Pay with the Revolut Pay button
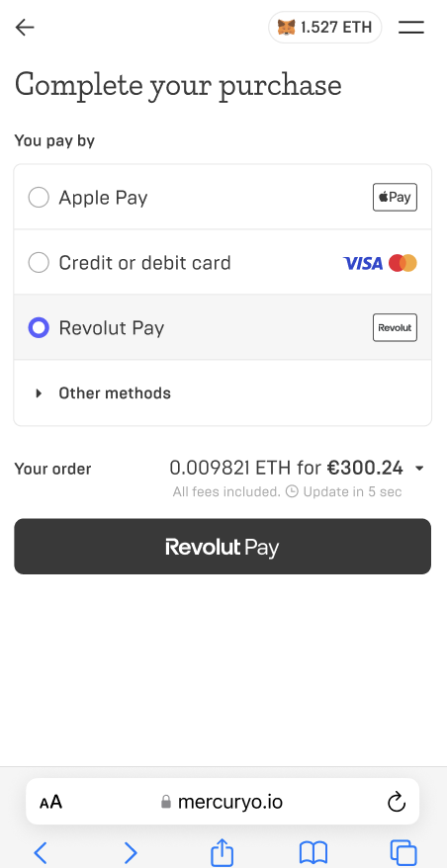This screenshot has width=447, height=868. point(223,547)
